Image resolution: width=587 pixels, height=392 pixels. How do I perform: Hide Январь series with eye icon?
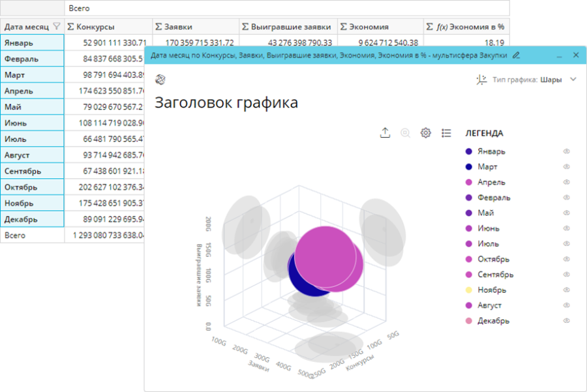click(x=567, y=151)
